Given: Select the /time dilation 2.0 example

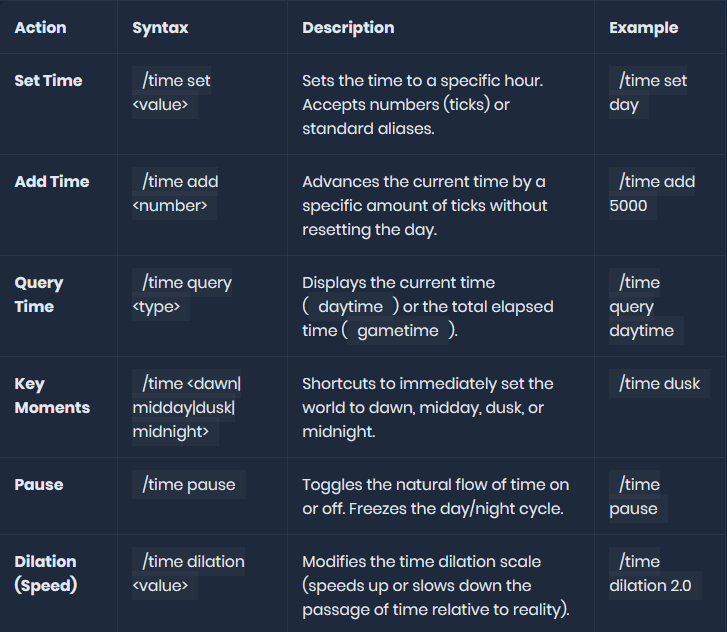Looking at the screenshot, I should [654, 573].
